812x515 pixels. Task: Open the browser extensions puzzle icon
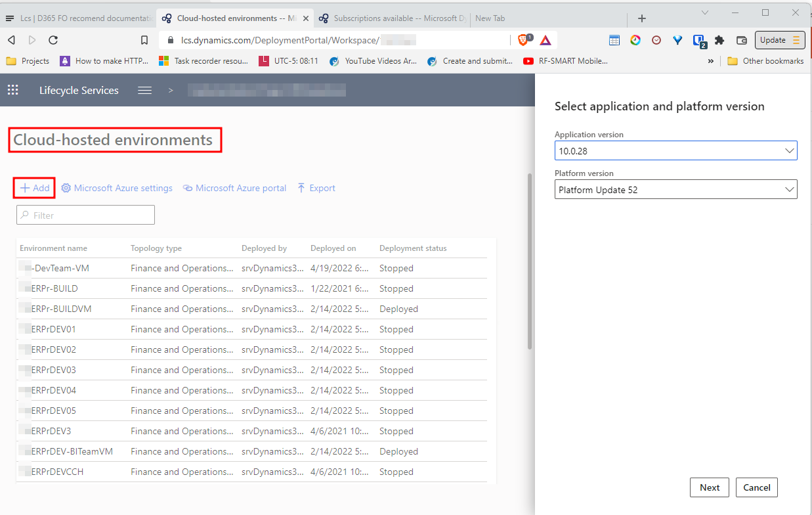click(x=719, y=40)
